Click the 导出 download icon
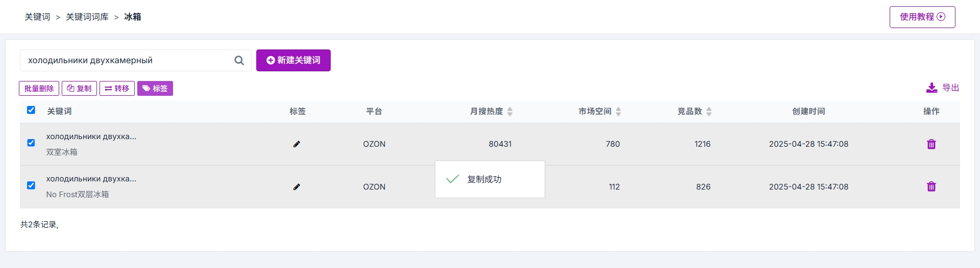980x268 pixels. (932, 88)
